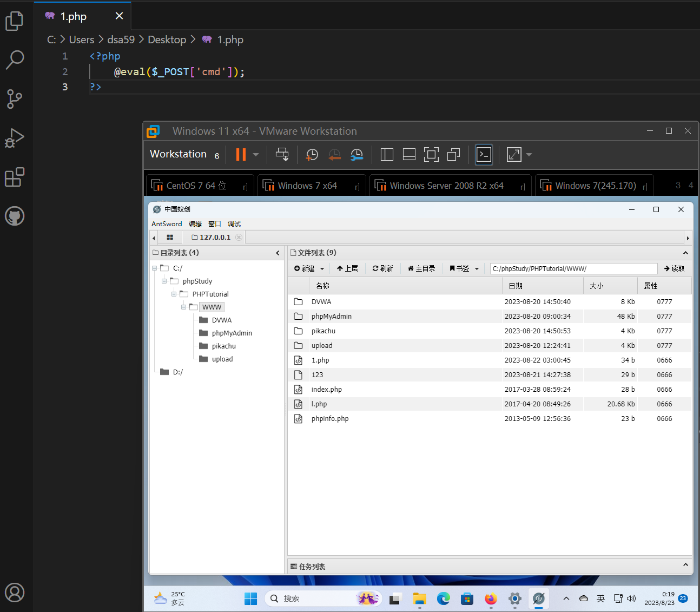Select the phpinfo.php file row

pos(490,418)
